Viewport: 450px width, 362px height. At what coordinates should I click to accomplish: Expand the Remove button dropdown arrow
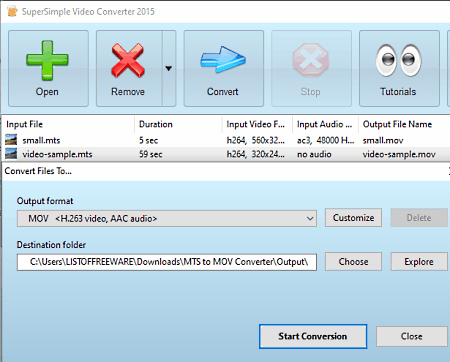(169, 68)
